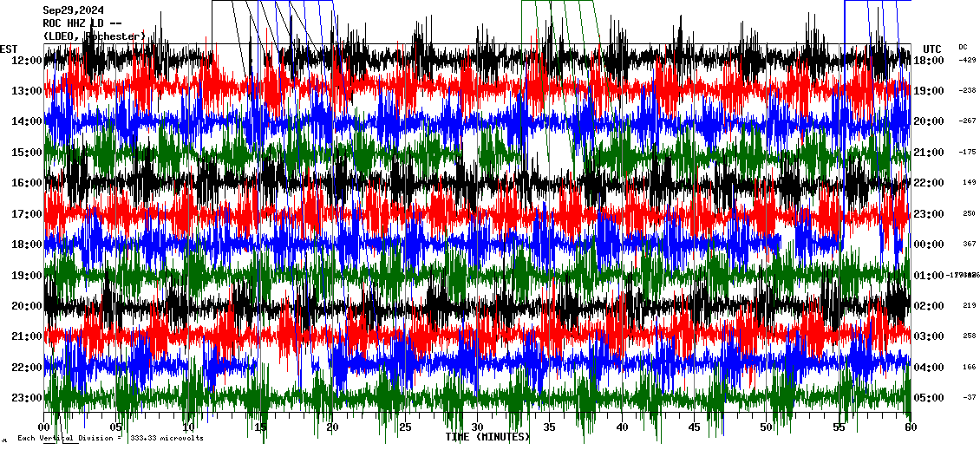The width and height of the screenshot is (980, 450).
Task: Select the 02:00 UTC time label
Action: (x=929, y=306)
